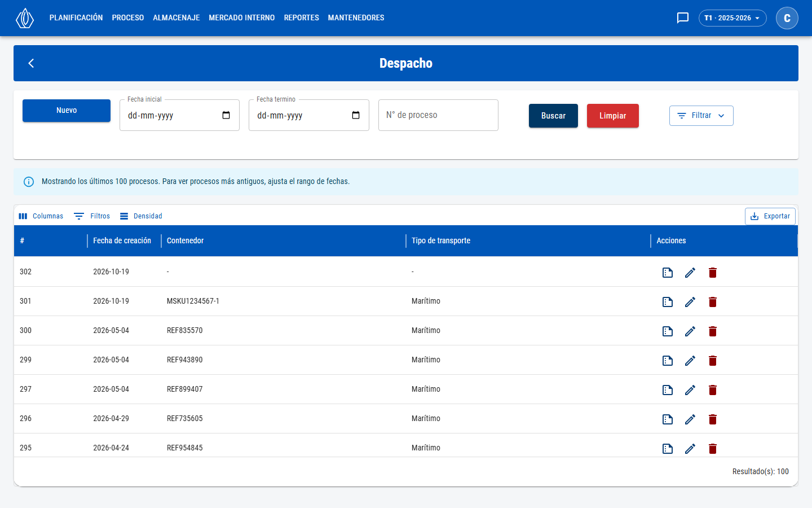Go back using the Despacho arrow

(32, 63)
